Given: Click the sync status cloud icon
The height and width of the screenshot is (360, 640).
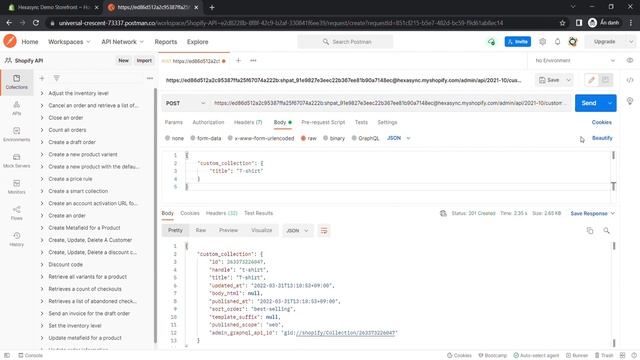Looking at the screenshot, I should tap(491, 42).
